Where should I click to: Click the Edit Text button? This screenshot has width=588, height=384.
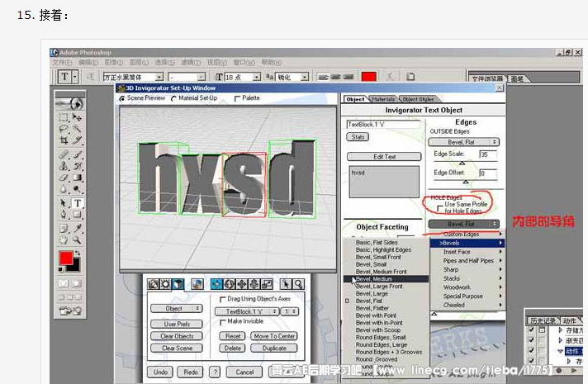pos(384,157)
